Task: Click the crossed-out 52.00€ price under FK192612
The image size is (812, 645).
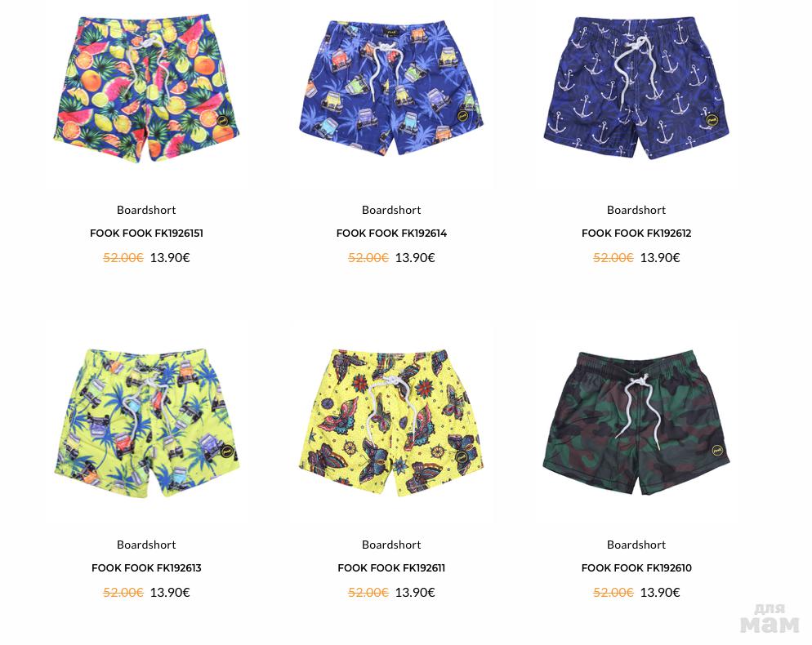Action: click(613, 257)
